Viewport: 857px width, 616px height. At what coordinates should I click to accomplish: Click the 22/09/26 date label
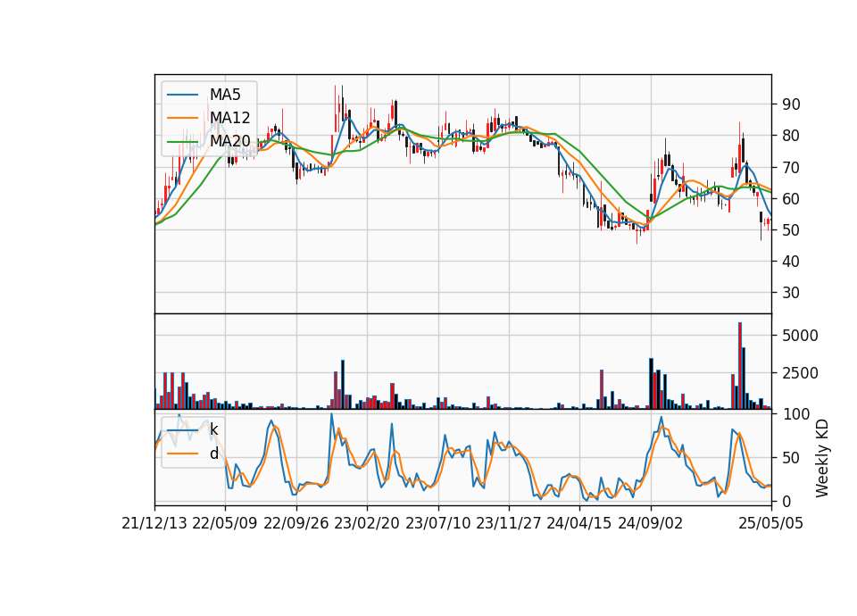pos(295,523)
